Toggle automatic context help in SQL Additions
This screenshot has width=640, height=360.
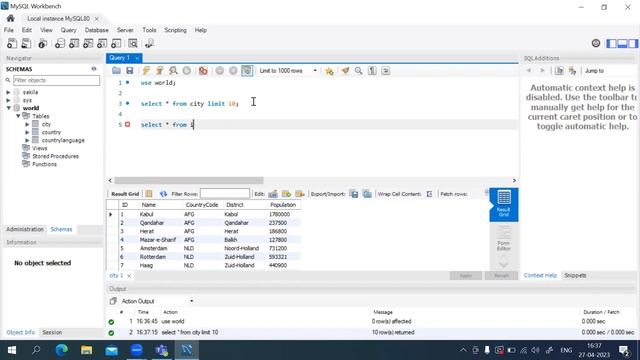point(572,71)
